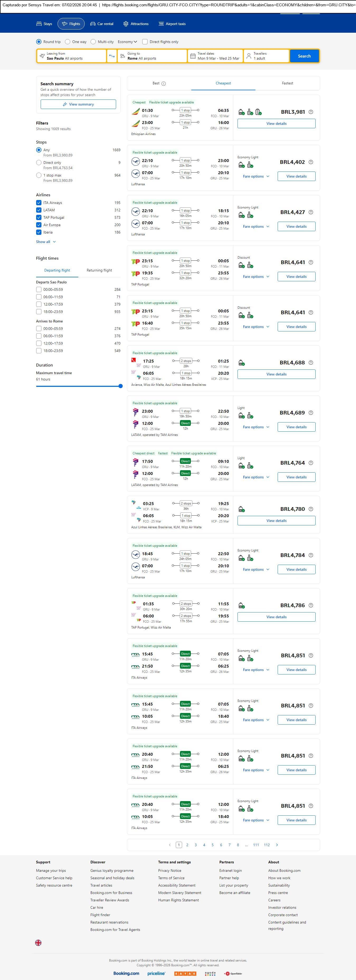Uncheck the TAP Portugal airline filter
This screenshot has width=356, height=980.
pos(39,217)
